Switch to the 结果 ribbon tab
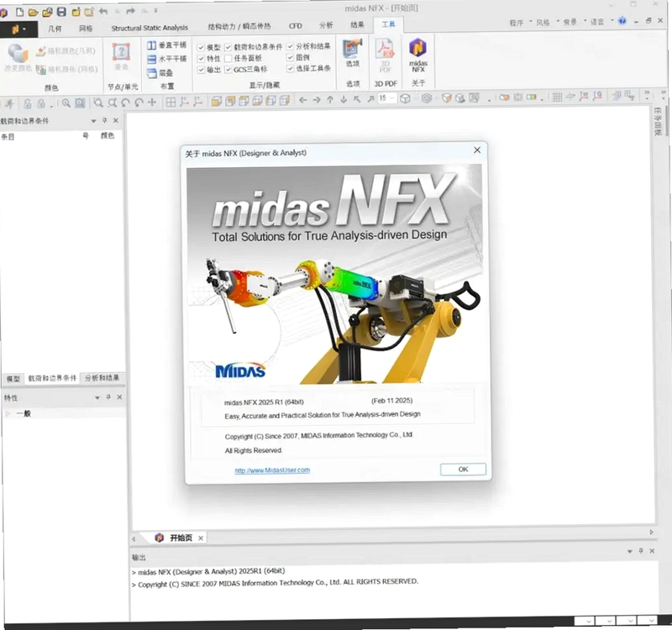The image size is (672, 630). point(357,25)
